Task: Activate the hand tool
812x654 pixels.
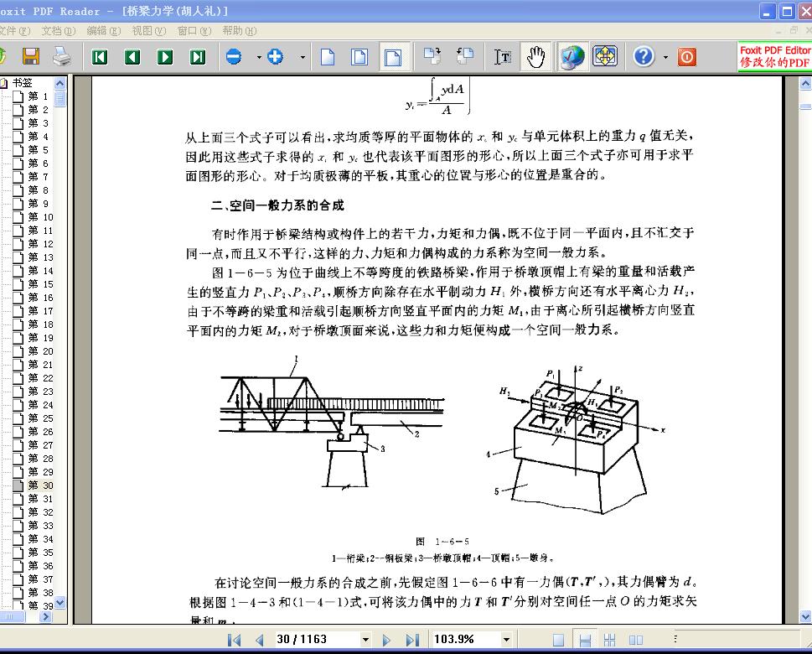Action: [x=535, y=57]
